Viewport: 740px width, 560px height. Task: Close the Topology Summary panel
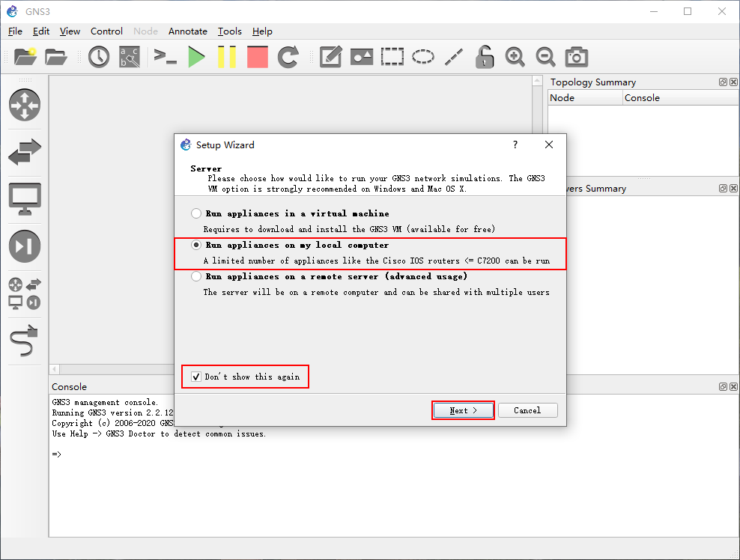tap(733, 82)
